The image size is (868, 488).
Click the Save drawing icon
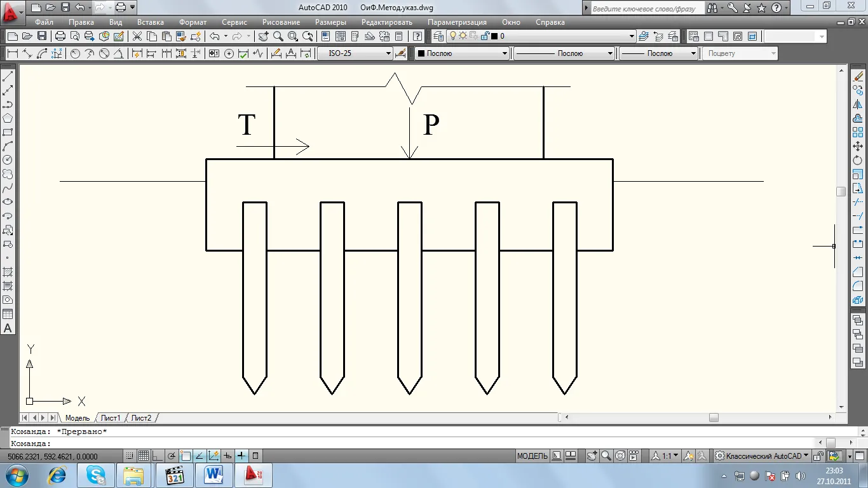41,36
